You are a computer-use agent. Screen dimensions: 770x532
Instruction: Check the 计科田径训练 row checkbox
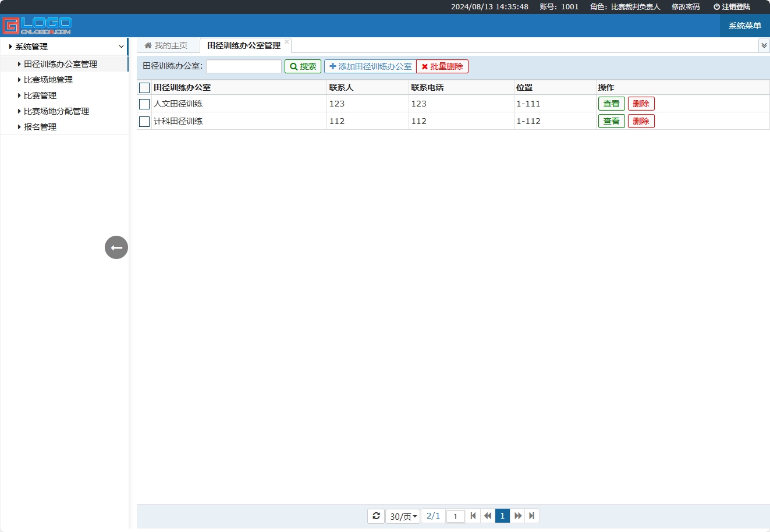click(x=144, y=122)
